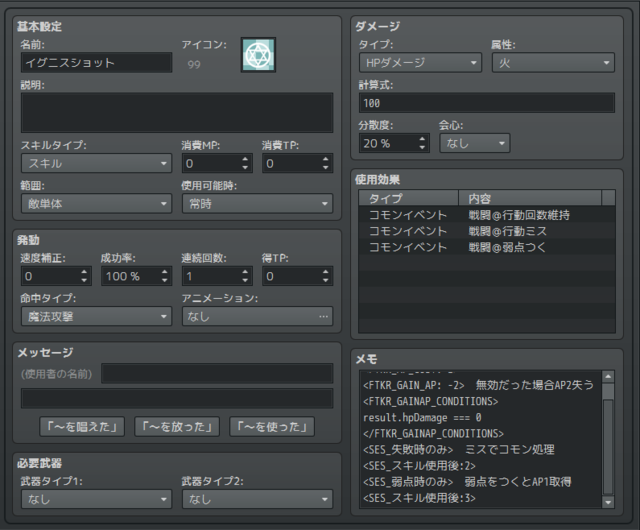This screenshot has height=530, width=640.
Task: Click memo line result.hpDamage === 0
Action: click(x=422, y=417)
